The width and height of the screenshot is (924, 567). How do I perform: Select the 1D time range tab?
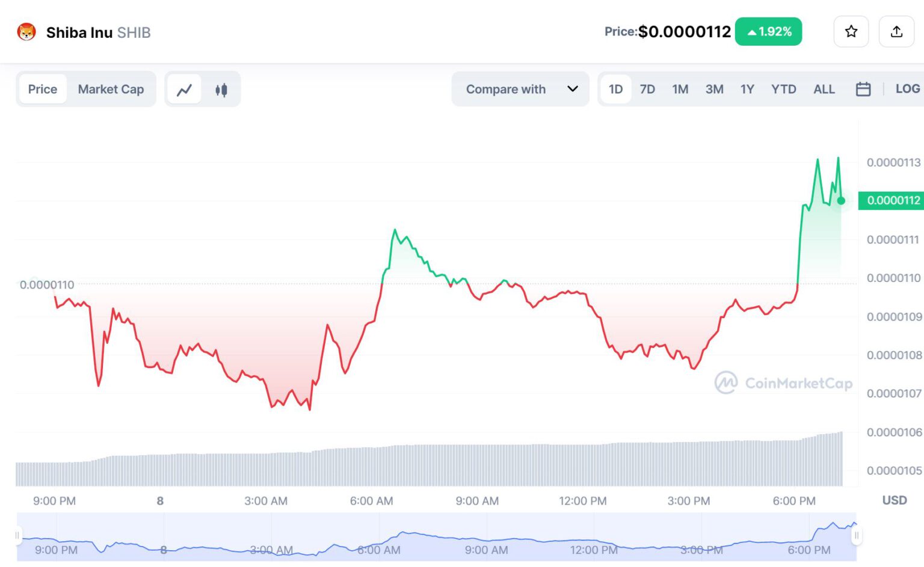click(615, 89)
